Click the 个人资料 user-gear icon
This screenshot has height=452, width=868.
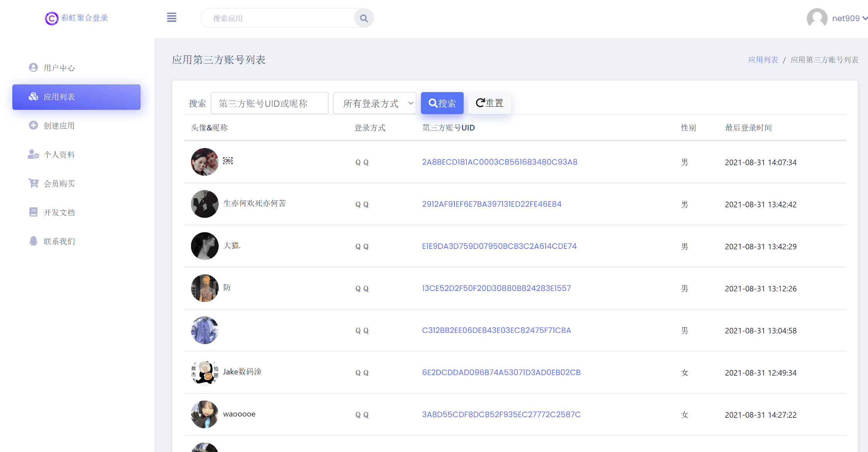pyautogui.click(x=34, y=155)
